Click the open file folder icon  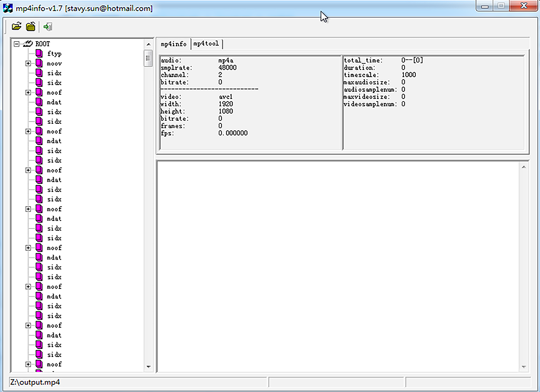(16, 27)
